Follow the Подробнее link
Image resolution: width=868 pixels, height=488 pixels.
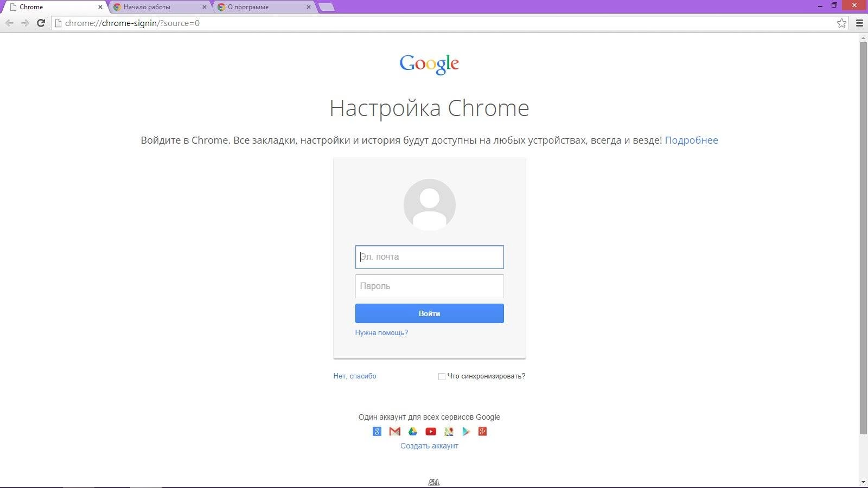click(x=691, y=140)
